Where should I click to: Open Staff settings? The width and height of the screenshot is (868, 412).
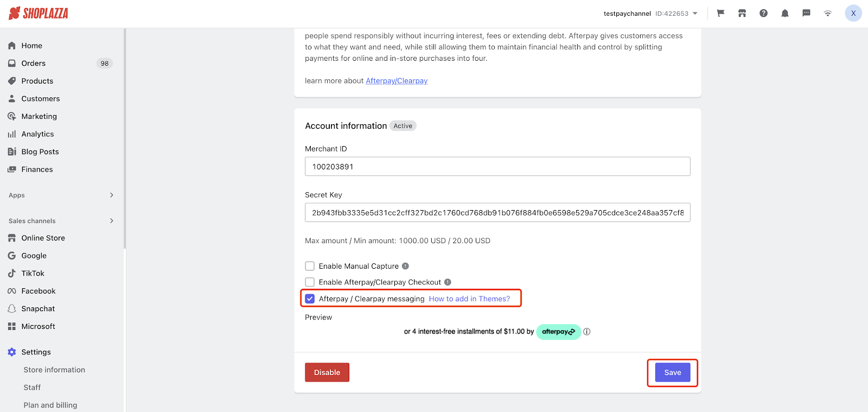coord(32,388)
